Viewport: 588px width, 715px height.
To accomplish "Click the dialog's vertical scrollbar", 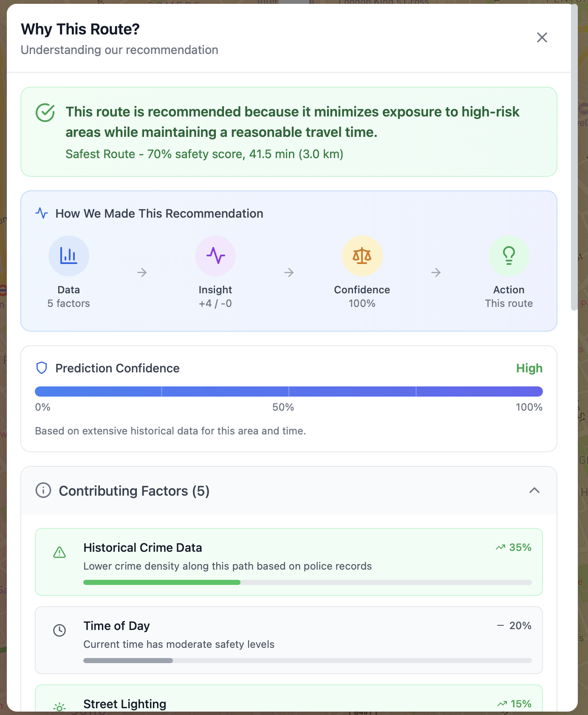I will coord(574,157).
